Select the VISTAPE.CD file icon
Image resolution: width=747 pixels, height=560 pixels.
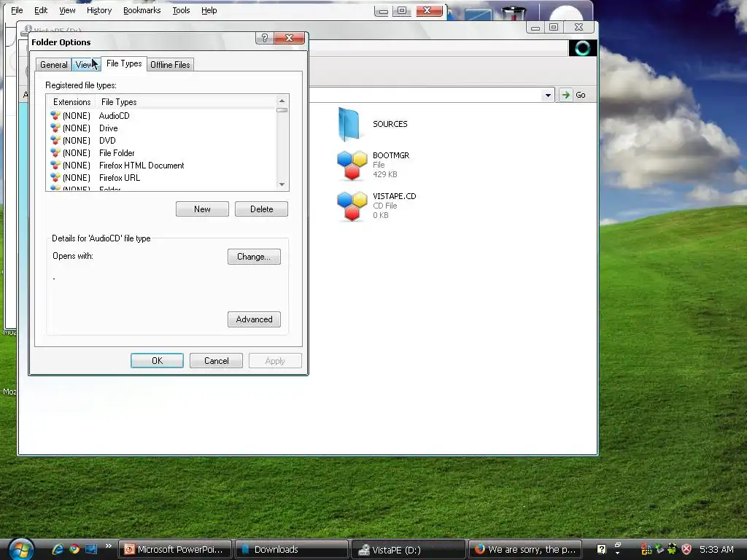352,206
